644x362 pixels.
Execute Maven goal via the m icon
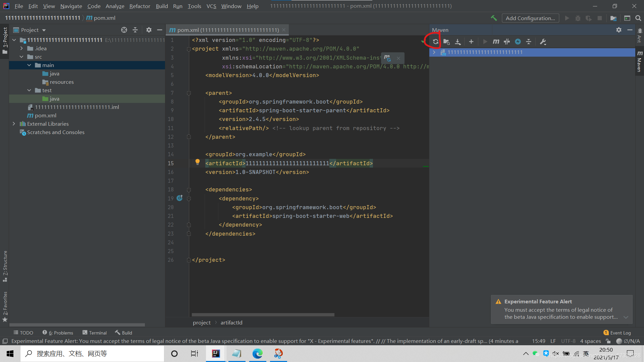[x=496, y=42]
